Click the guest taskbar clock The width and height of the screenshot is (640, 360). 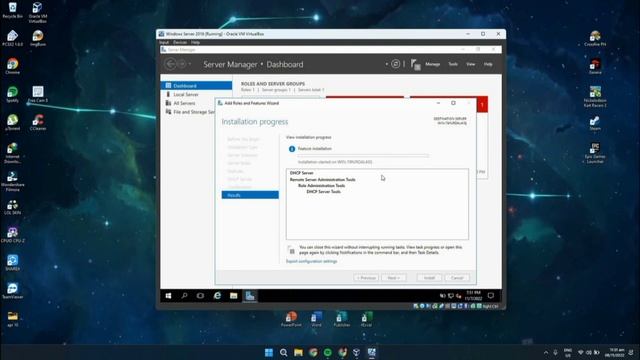[x=473, y=296]
